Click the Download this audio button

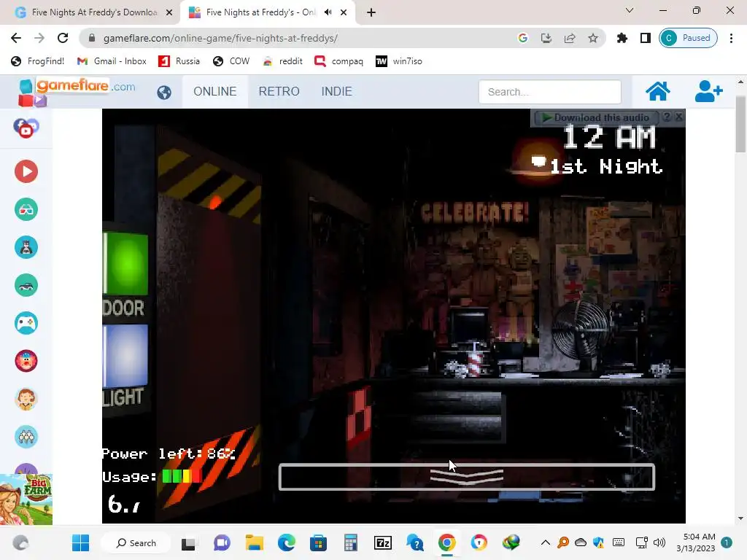tap(596, 117)
